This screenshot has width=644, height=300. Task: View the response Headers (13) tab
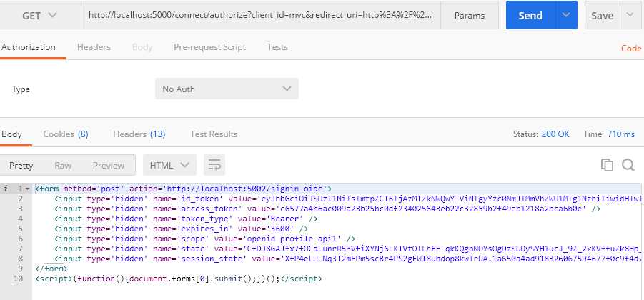pos(139,134)
